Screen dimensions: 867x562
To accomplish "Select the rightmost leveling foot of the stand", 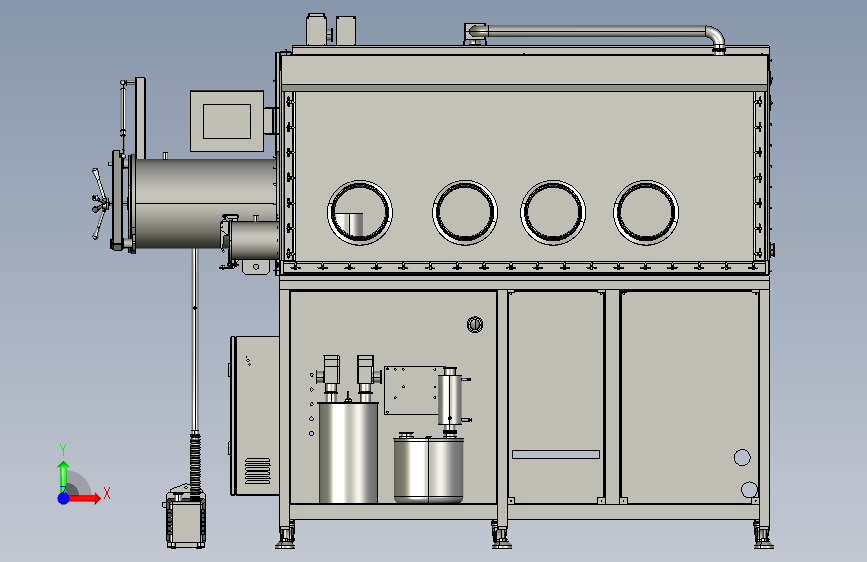I will [x=763, y=536].
